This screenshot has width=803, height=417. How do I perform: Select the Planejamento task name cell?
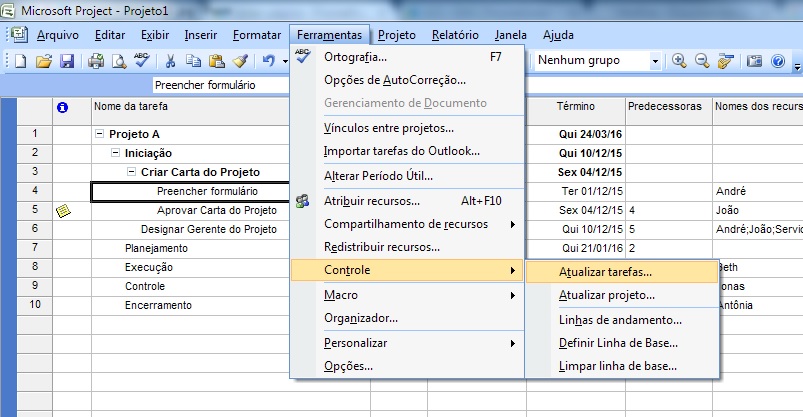click(x=190, y=248)
